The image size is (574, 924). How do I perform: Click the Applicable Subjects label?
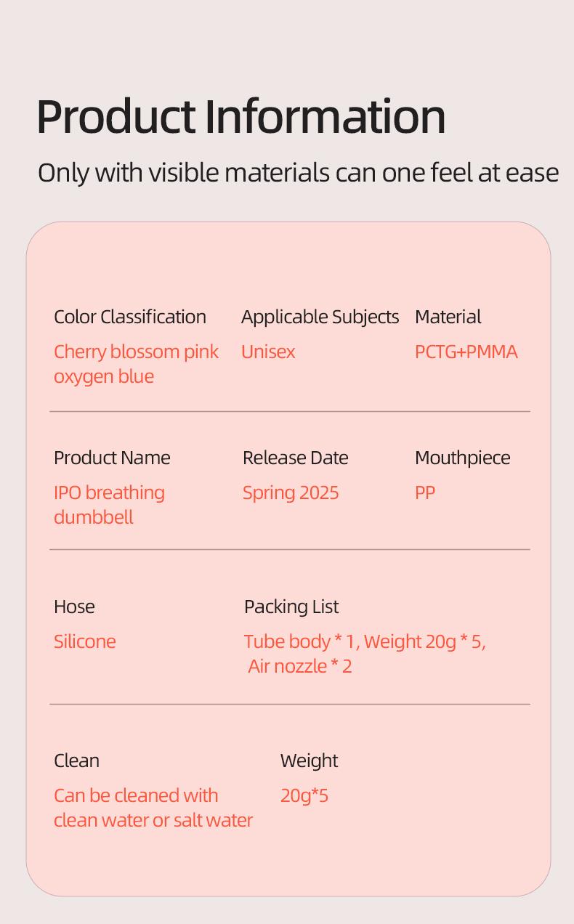(320, 317)
